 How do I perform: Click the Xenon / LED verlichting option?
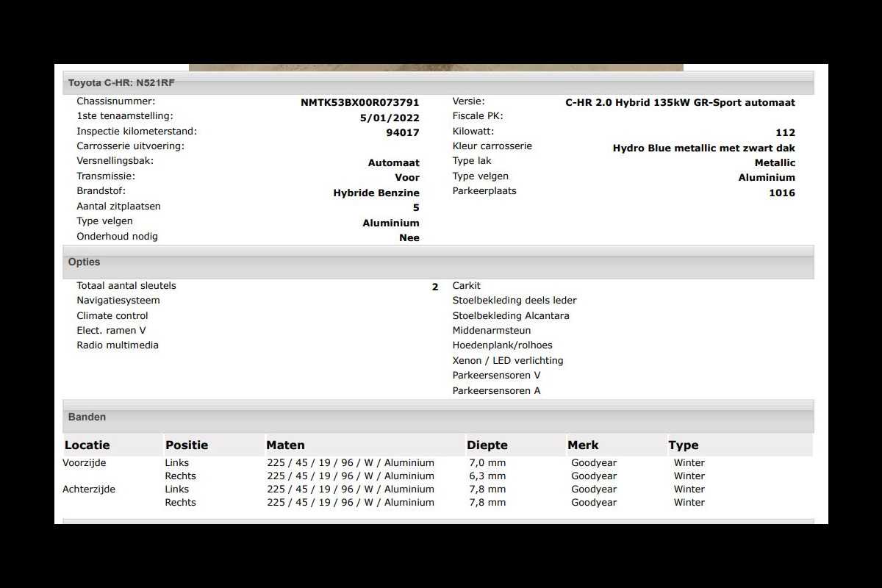pos(508,361)
